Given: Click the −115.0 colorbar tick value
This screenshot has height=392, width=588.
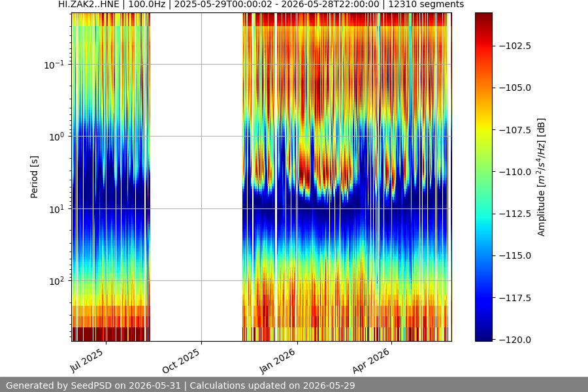Looking at the screenshot, I should 515,256.
